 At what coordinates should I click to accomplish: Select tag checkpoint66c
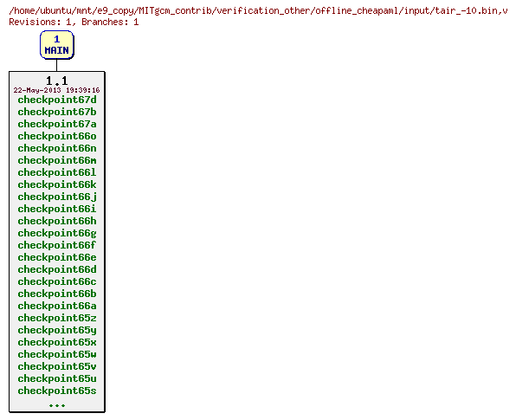(57, 281)
